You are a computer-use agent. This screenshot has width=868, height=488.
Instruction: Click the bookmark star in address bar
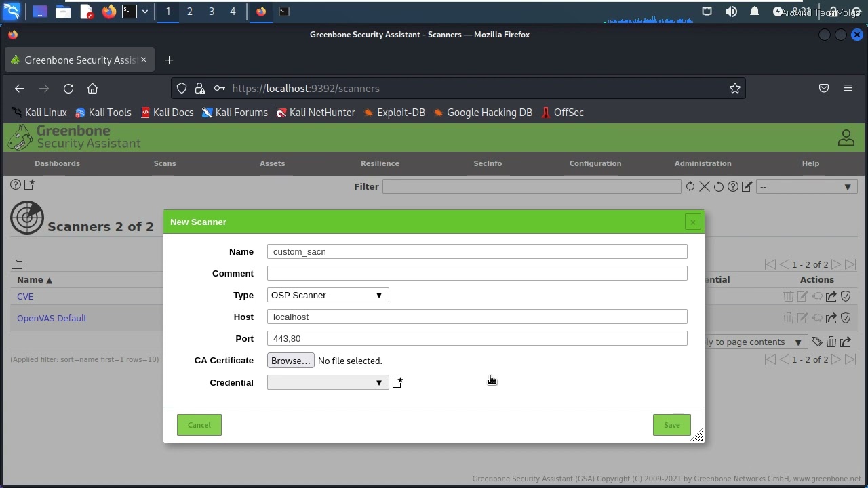[x=735, y=89]
